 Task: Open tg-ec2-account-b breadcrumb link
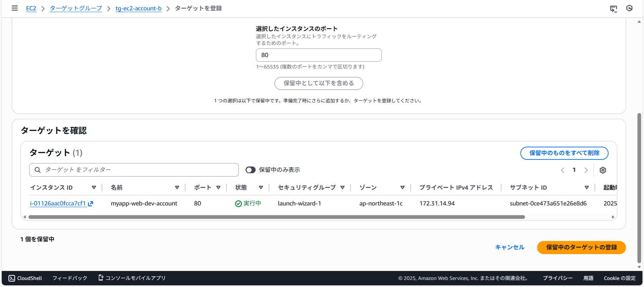coord(138,8)
